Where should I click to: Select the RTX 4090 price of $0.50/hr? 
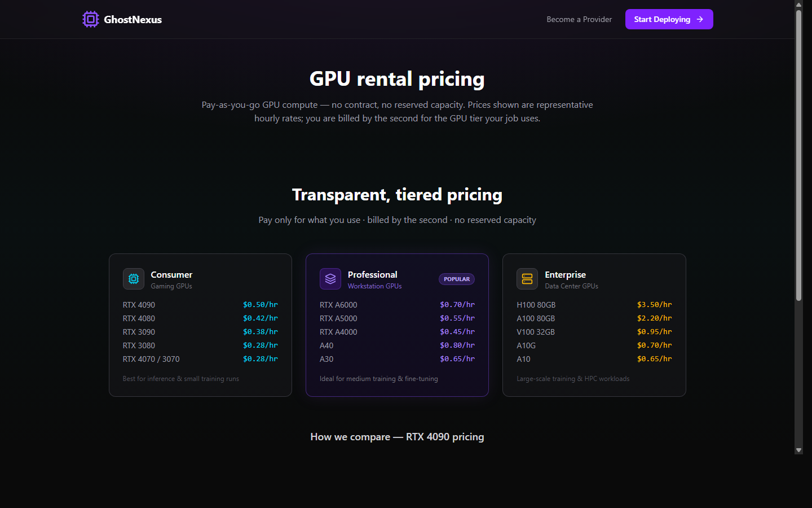tap(260, 304)
